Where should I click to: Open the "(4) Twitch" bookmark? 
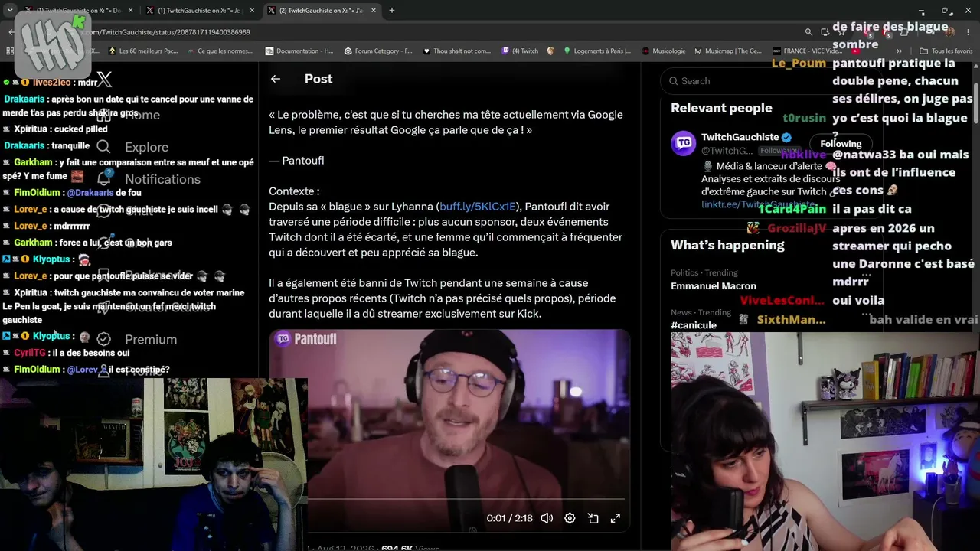520,51
